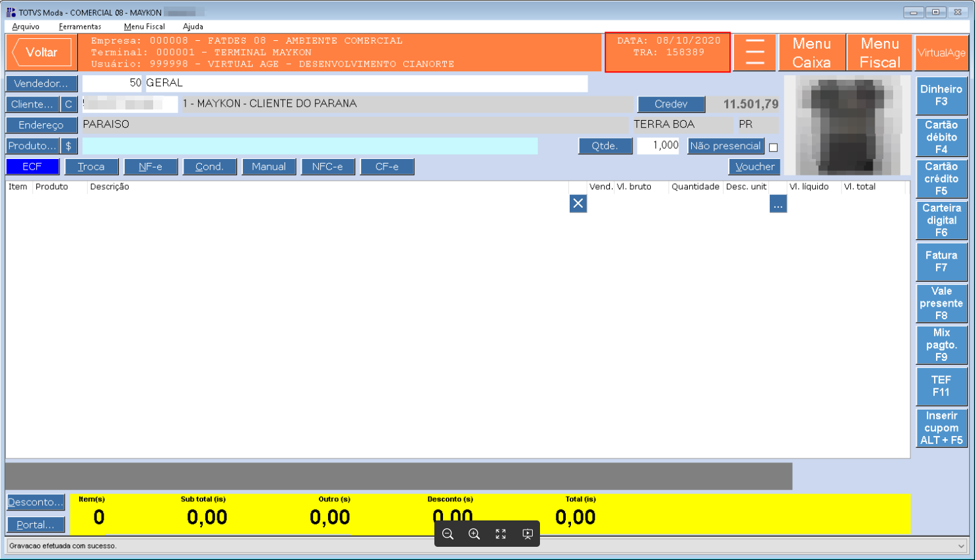Click the Credev button
This screenshot has width=975, height=560.
(671, 104)
